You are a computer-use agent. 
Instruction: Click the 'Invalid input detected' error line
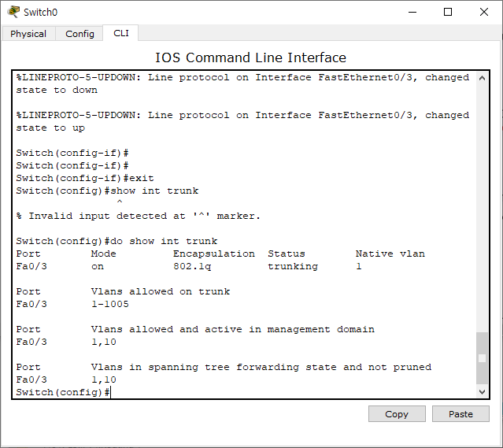pyautogui.click(x=139, y=216)
